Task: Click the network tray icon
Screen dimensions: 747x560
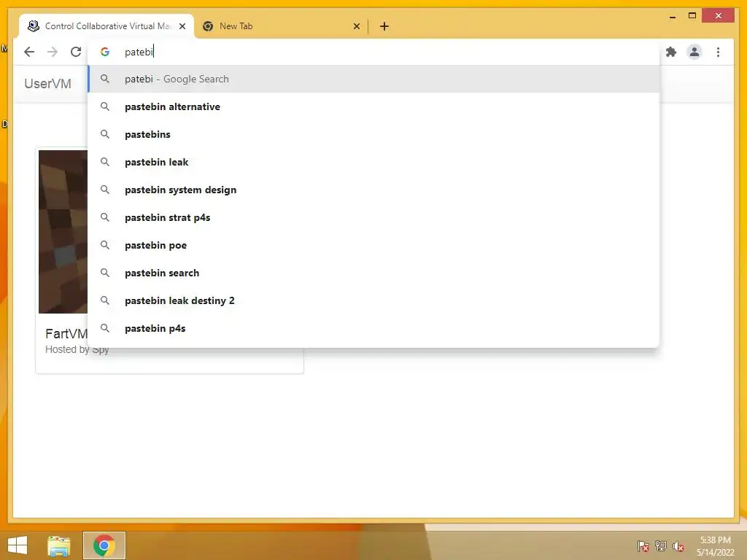Action: 661,545
